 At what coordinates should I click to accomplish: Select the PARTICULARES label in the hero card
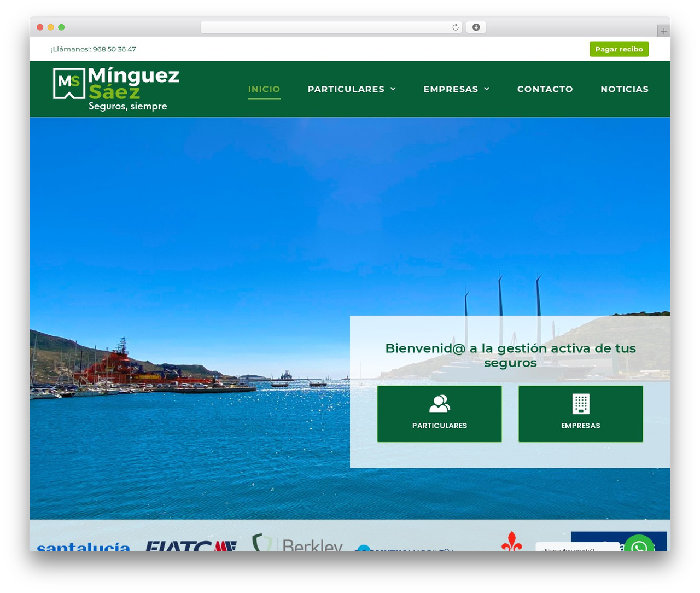[440, 426]
